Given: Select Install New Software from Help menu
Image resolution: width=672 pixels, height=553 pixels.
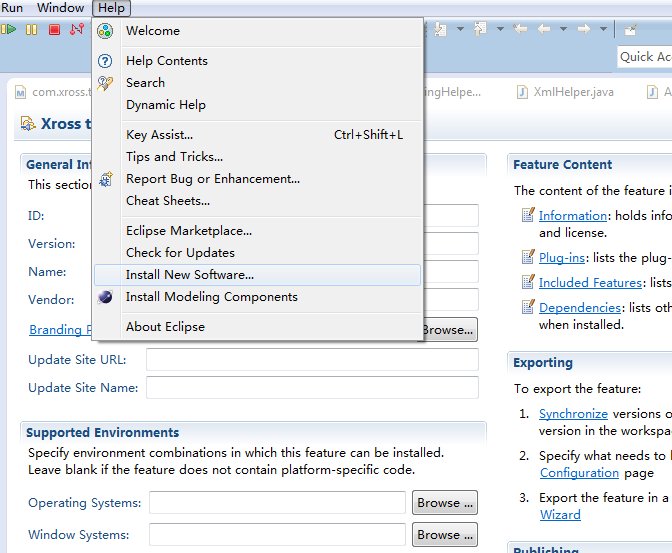Looking at the screenshot, I should point(190,275).
